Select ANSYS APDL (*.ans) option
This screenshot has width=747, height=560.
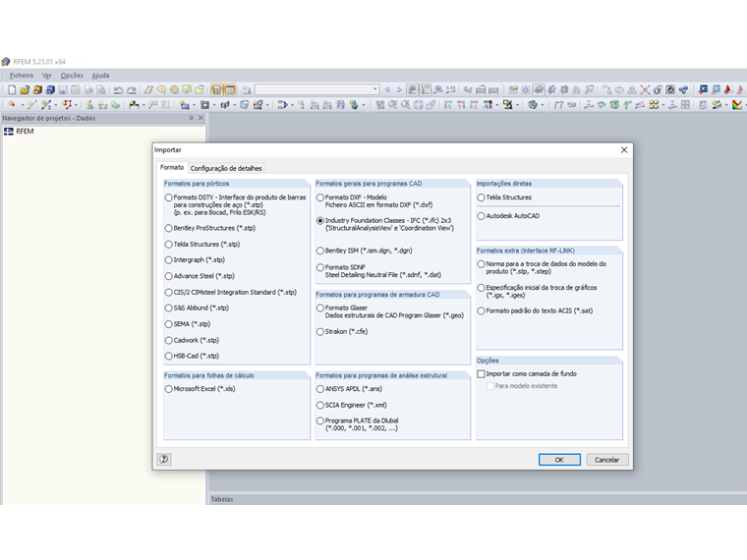pos(320,389)
